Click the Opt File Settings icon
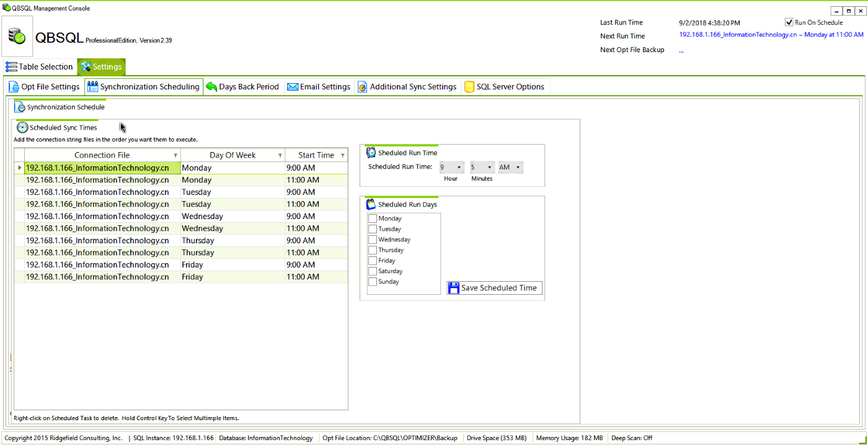The image size is (868, 445). (x=14, y=87)
